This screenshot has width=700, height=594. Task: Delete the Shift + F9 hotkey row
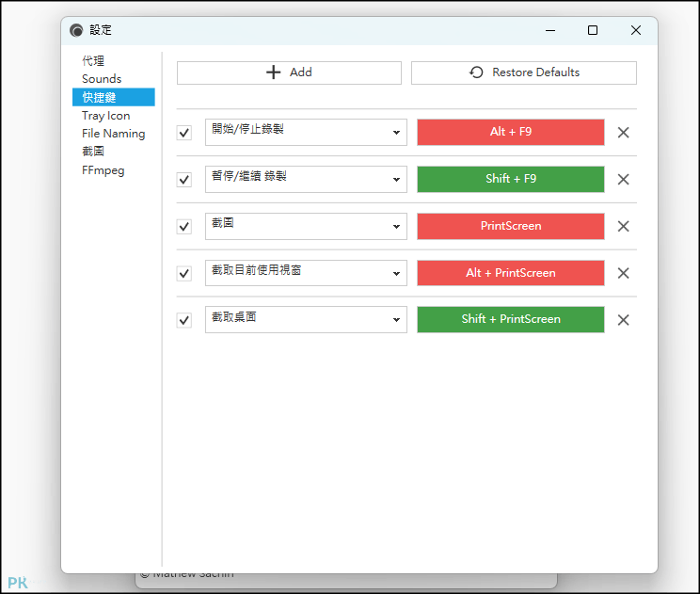click(623, 180)
